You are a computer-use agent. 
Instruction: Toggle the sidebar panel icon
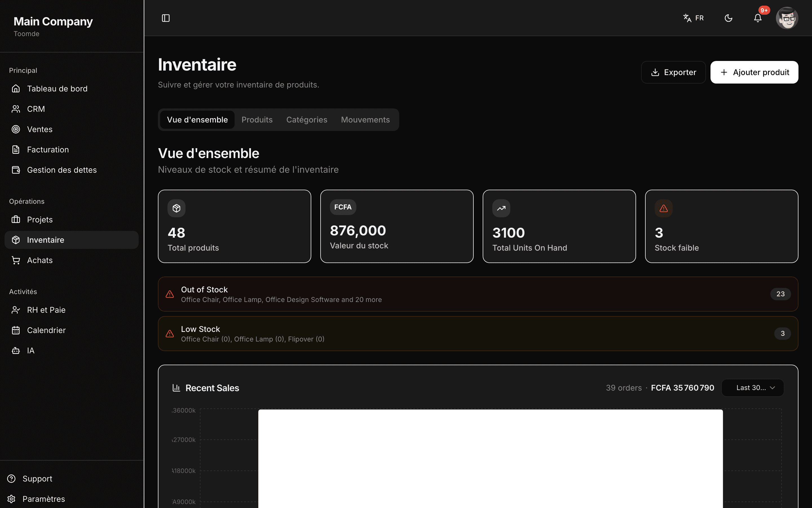coord(166,18)
